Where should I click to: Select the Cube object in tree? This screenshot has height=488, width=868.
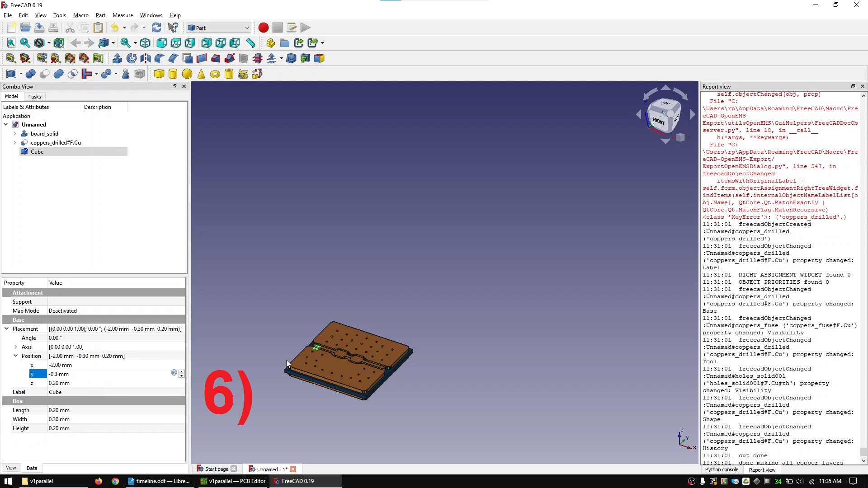[x=37, y=152]
